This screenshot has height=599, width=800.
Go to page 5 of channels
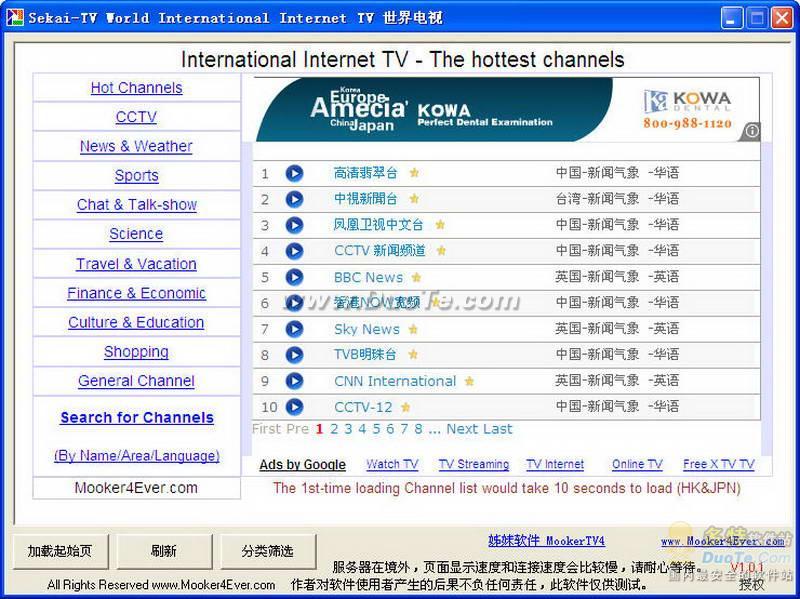(x=376, y=429)
